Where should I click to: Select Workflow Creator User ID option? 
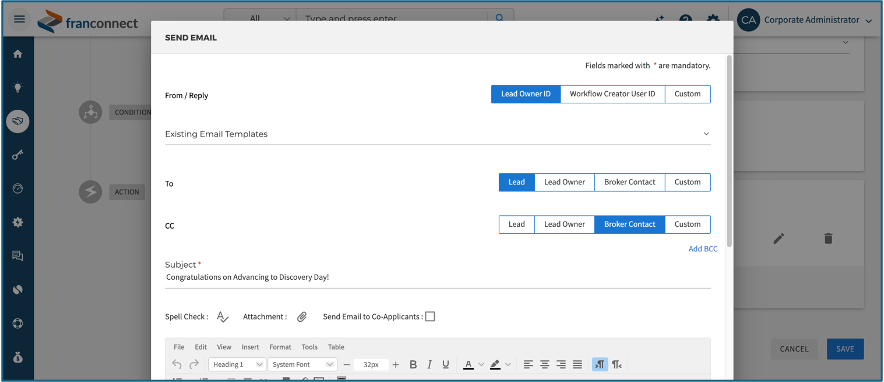point(613,94)
